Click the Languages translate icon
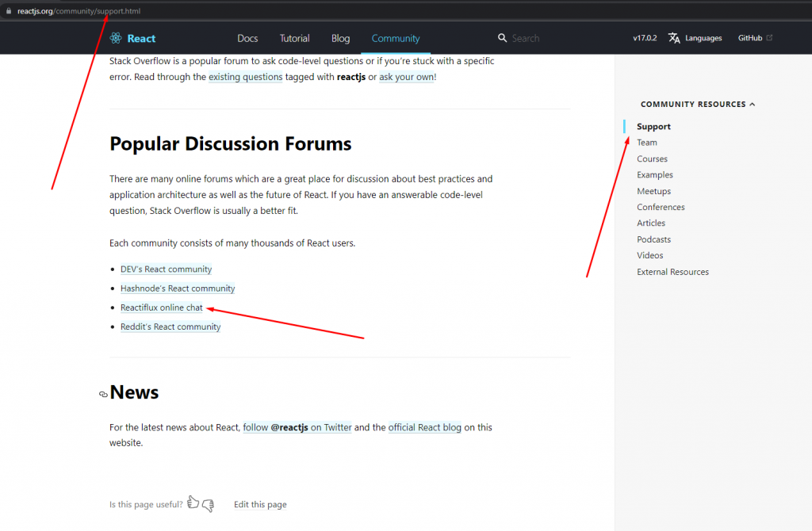Screen dimensions: 812x531 pos(674,38)
